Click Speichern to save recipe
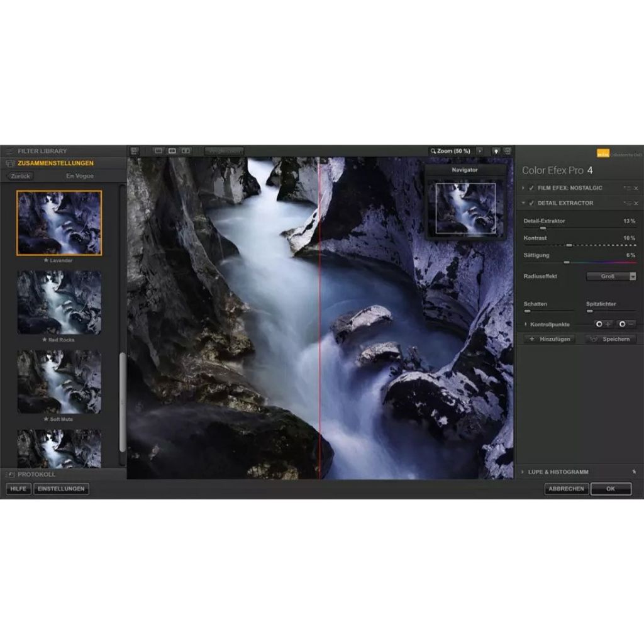Screen dimensions: 644x644 coord(610,339)
